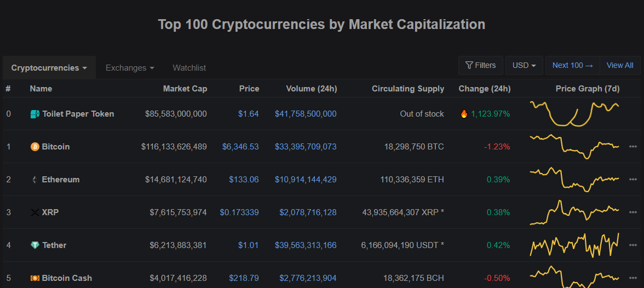Click the green Tether logo icon
Viewport: 644px width, 288px height.
(x=35, y=245)
